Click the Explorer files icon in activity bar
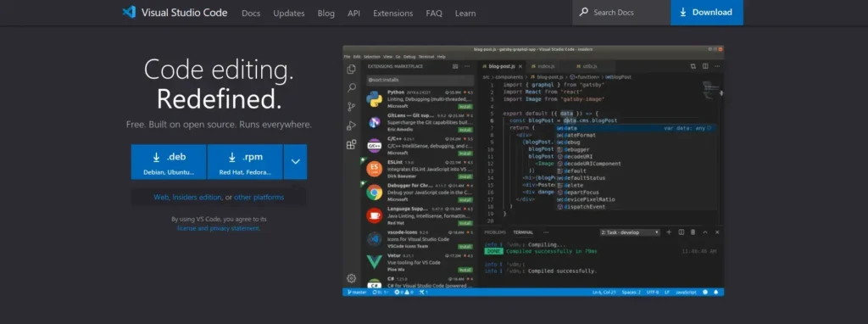Screen dimensions: 868x324 (x=351, y=70)
